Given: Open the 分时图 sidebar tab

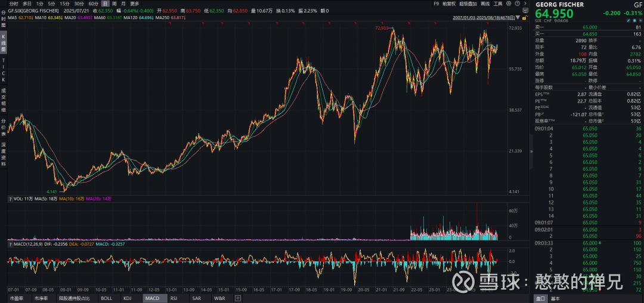Looking at the screenshot, I should tap(4, 18).
